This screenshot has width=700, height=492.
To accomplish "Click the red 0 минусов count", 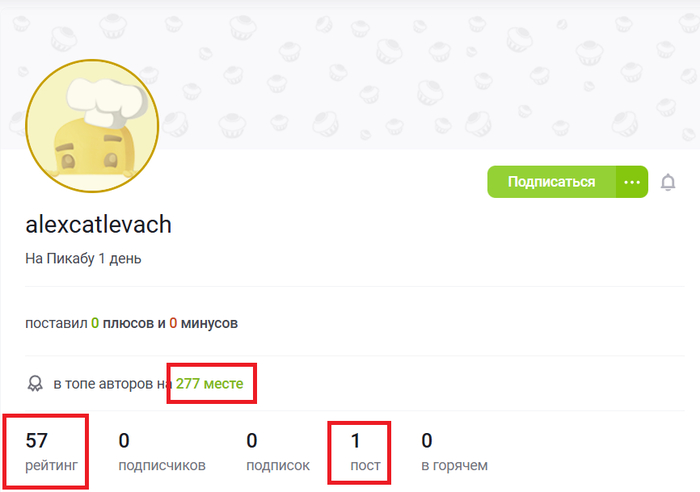I will [173, 323].
